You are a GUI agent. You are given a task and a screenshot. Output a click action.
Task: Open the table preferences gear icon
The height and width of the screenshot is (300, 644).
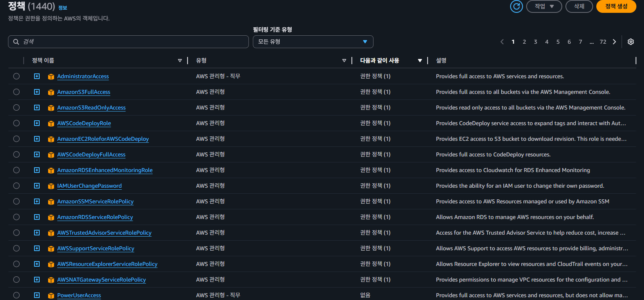click(631, 42)
